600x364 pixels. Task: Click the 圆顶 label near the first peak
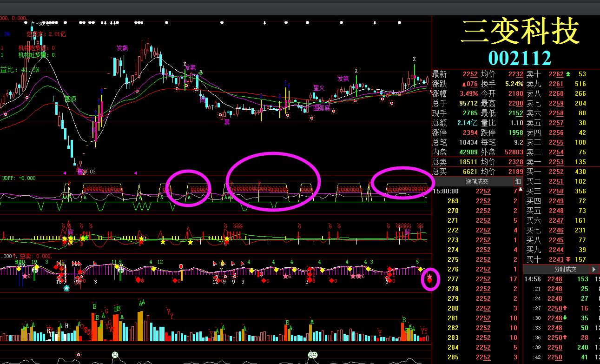[x=70, y=99]
